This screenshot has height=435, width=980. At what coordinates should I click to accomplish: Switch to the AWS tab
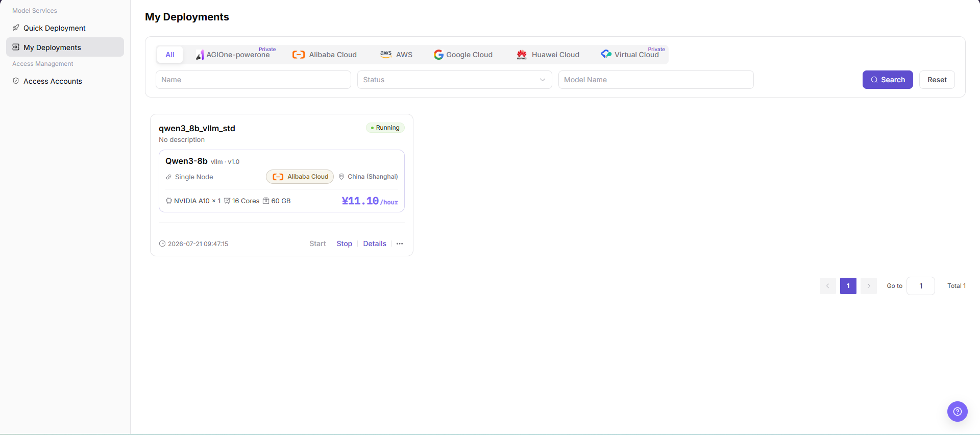(x=396, y=55)
